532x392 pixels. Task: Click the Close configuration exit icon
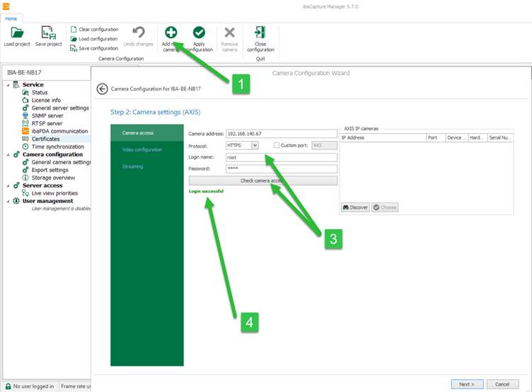coord(260,33)
